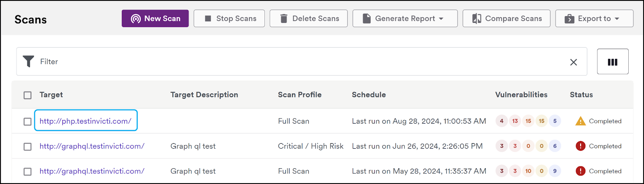Image resolution: width=644 pixels, height=184 pixels.
Task: Click orange badge 10 in last row
Action: (x=528, y=171)
